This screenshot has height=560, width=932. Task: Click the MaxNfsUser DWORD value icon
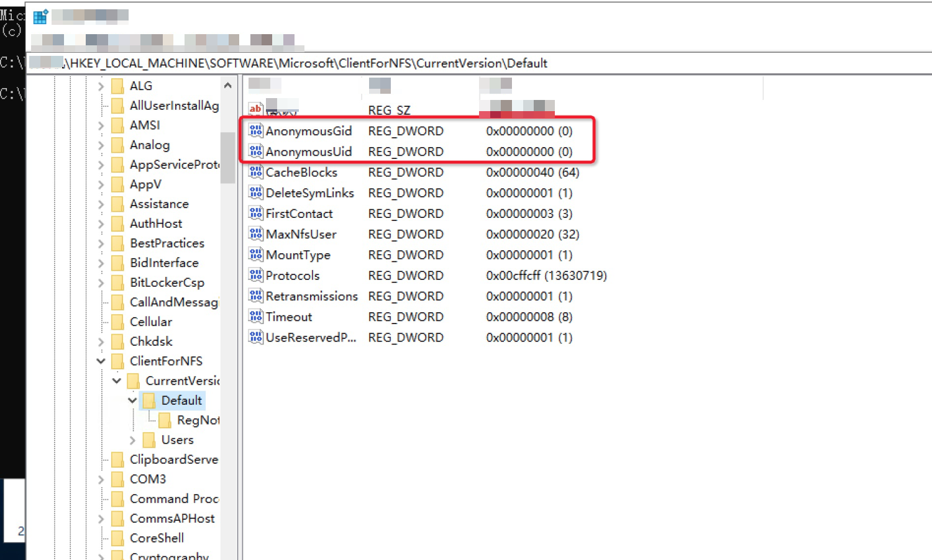[255, 233]
